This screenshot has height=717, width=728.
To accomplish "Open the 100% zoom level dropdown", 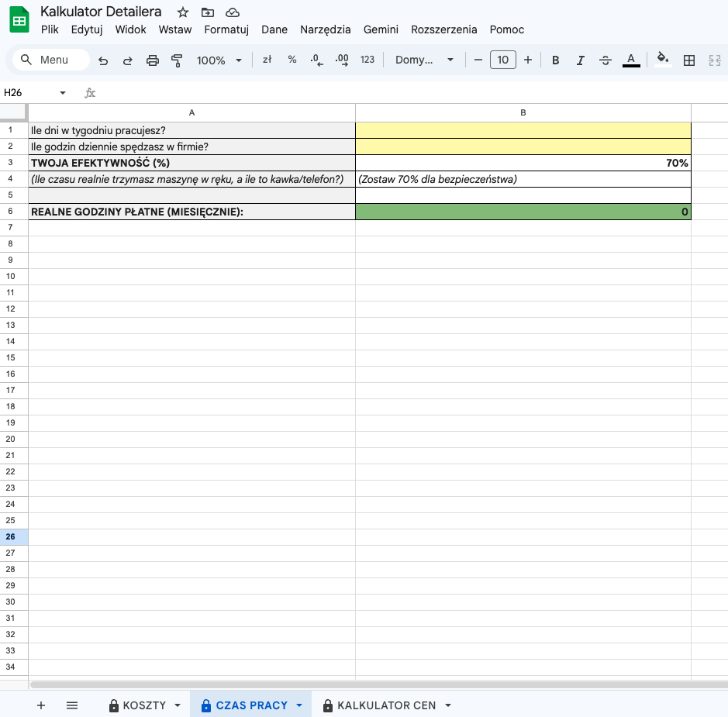I will pos(219,60).
